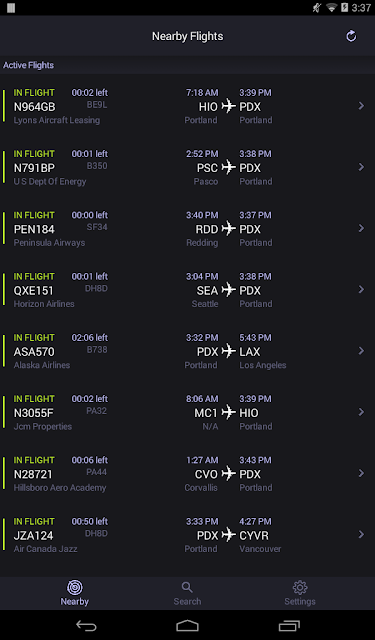Tap the Android home icon
The image size is (375, 640).
click(187, 625)
